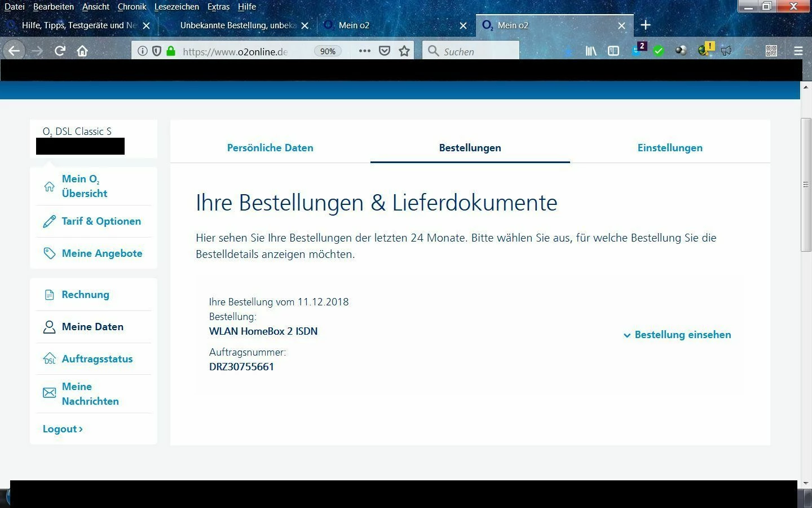The height and width of the screenshot is (508, 812).
Task: Bookmark this page with star icon
Action: tap(404, 51)
